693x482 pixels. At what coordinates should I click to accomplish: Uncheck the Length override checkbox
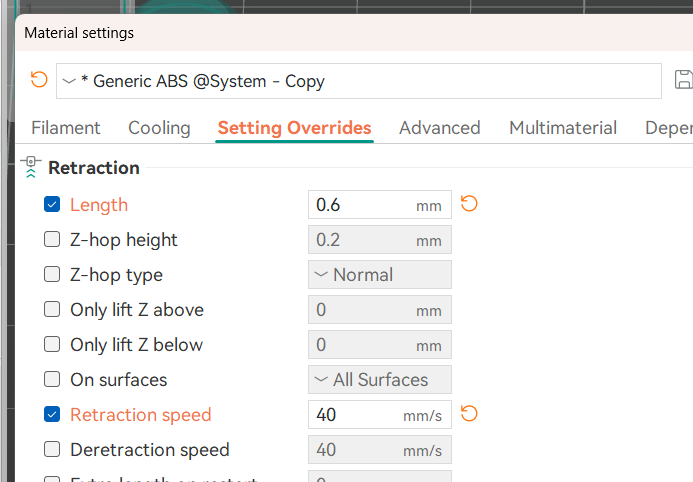tap(52, 205)
